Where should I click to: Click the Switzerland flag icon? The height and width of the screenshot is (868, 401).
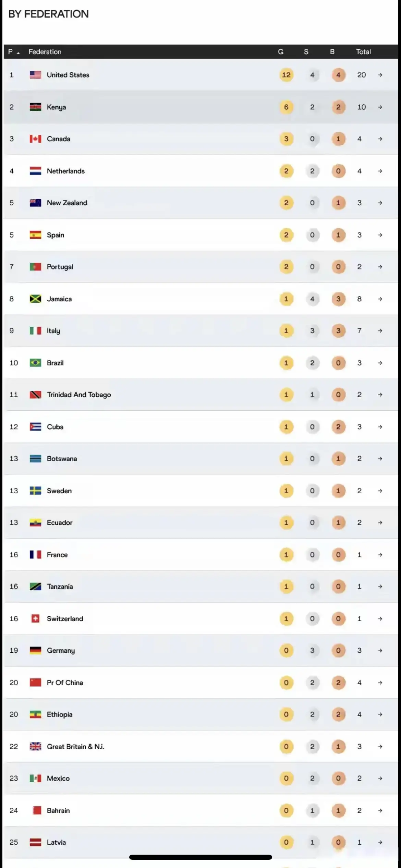coord(35,618)
